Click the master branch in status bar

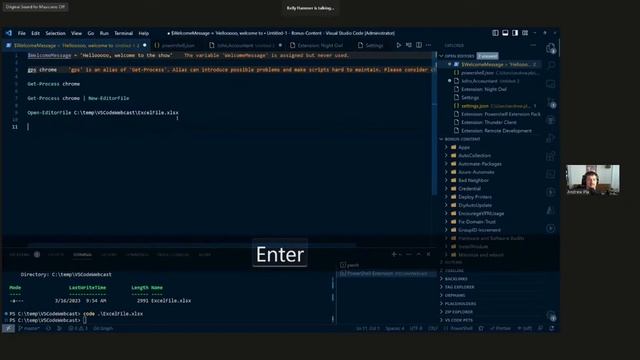point(29,328)
